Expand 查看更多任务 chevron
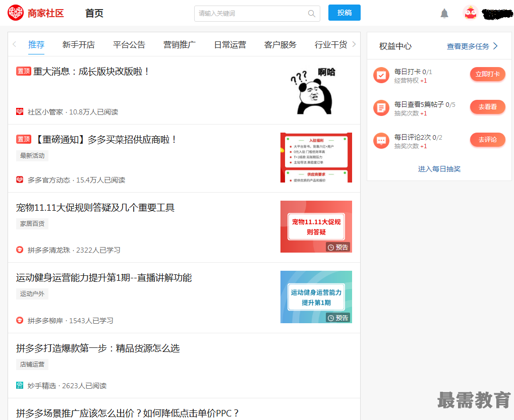 495,46
